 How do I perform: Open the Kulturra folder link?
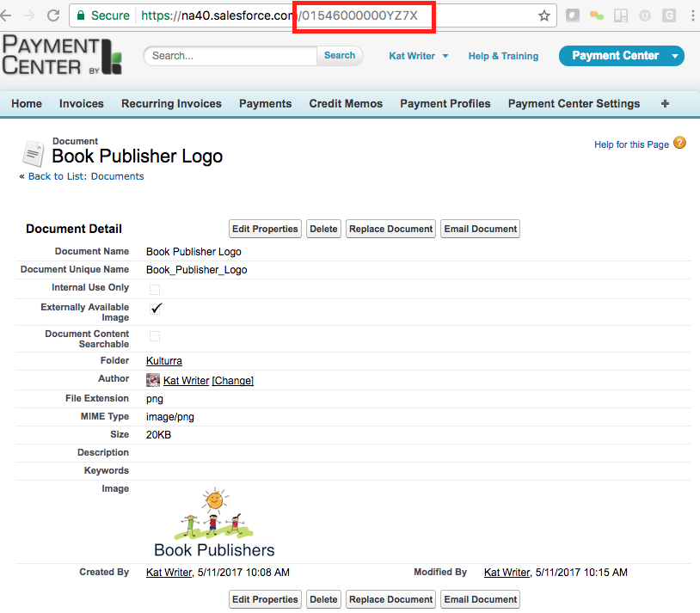pyautogui.click(x=164, y=361)
